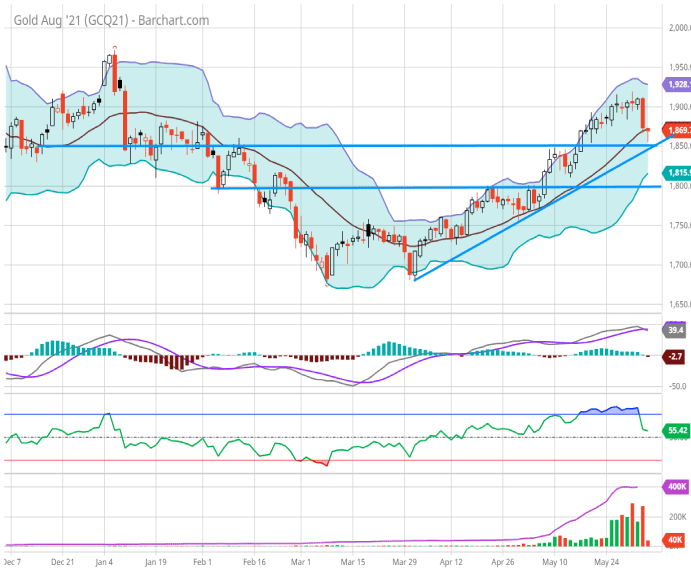Click the teal 1,815 lower band tag
The height and width of the screenshot is (569, 691).
(672, 173)
